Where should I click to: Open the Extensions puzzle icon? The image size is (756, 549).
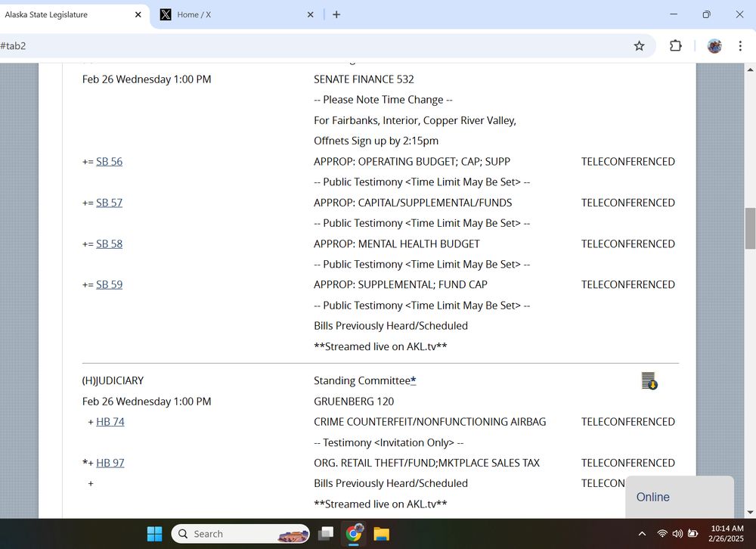675,46
